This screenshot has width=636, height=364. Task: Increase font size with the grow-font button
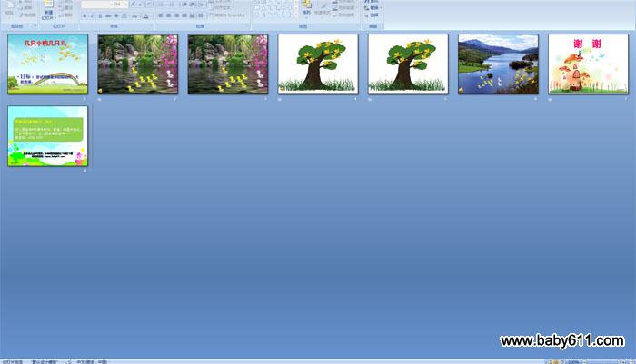click(x=133, y=5)
